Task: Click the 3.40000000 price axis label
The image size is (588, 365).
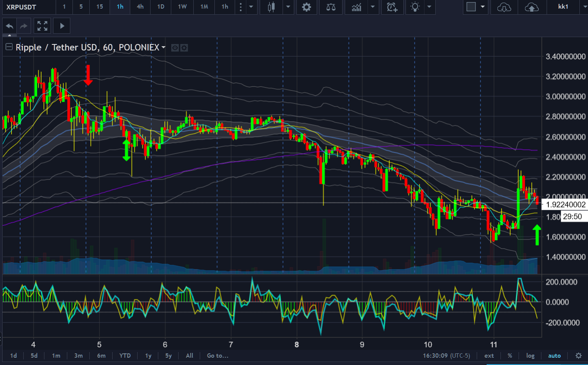Action: [565, 57]
